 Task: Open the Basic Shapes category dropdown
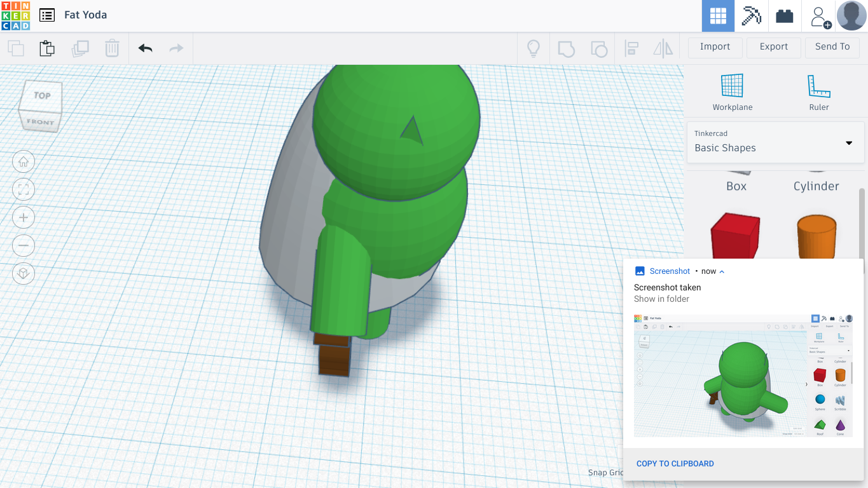tap(776, 142)
